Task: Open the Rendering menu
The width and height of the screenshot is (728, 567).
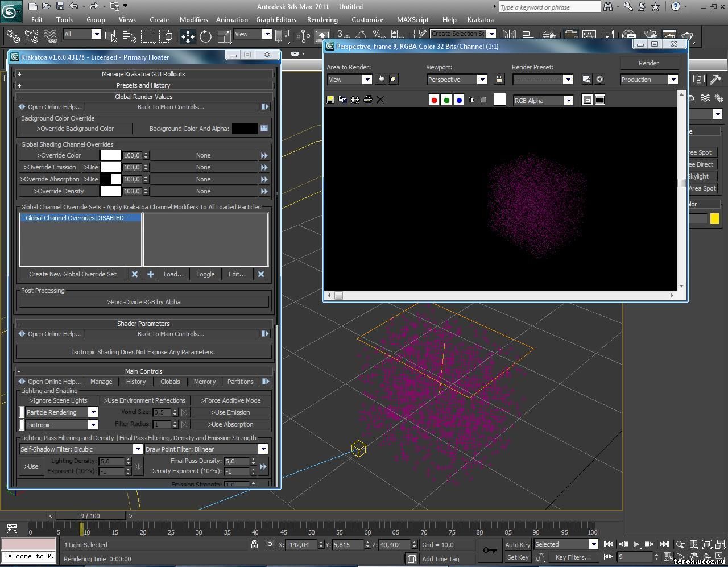Action: [322, 19]
